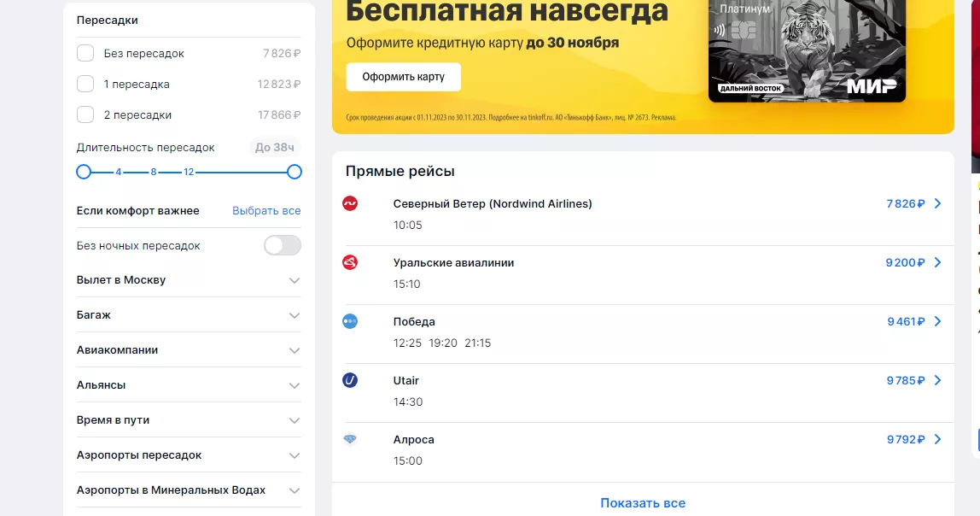Viewport: 980px width, 516px height.
Task: Click the arrow next to Алроса price 9 792₽
Action: [937, 439]
